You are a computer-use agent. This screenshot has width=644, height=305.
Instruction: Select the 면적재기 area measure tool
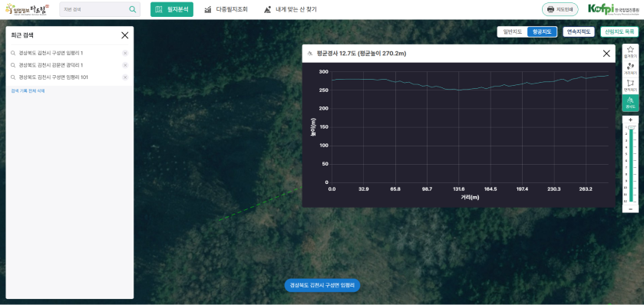630,85
